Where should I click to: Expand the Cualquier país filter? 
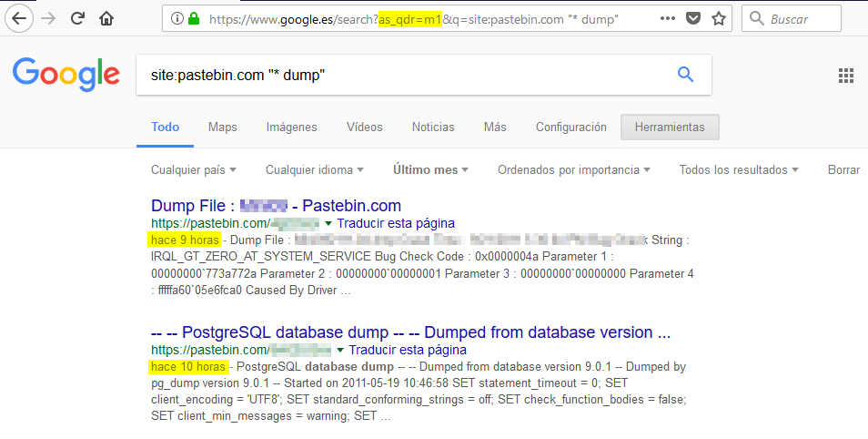pos(193,169)
